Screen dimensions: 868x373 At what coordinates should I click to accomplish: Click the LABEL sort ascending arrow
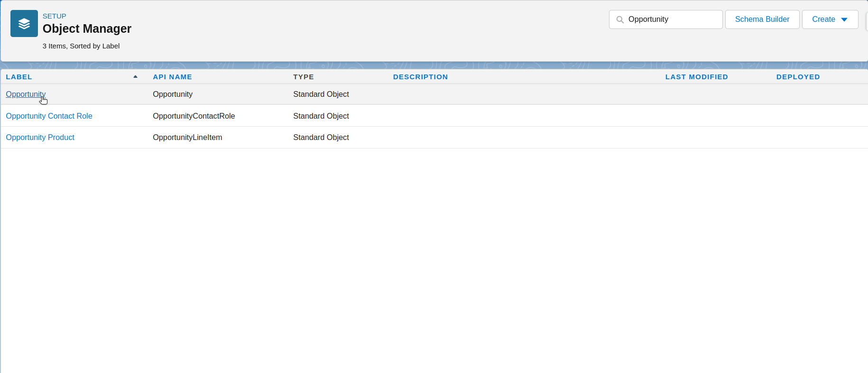coord(135,76)
